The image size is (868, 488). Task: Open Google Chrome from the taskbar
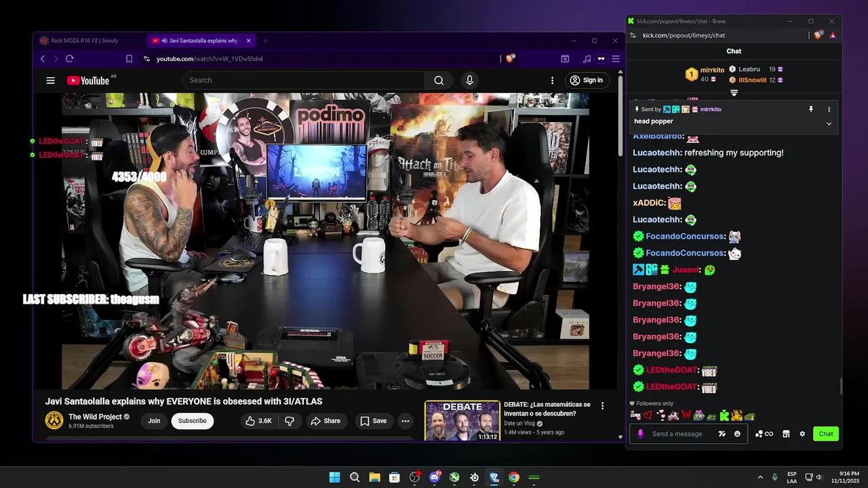coord(514,477)
